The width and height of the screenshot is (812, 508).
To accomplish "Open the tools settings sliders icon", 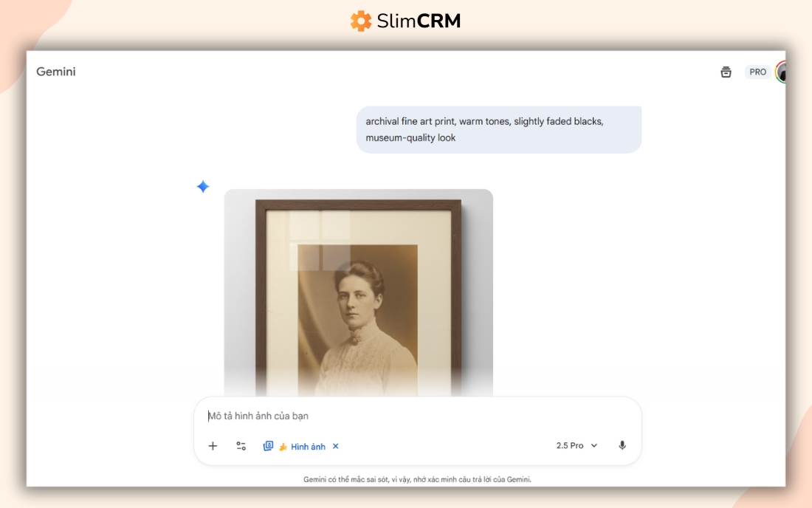I will tap(241, 446).
